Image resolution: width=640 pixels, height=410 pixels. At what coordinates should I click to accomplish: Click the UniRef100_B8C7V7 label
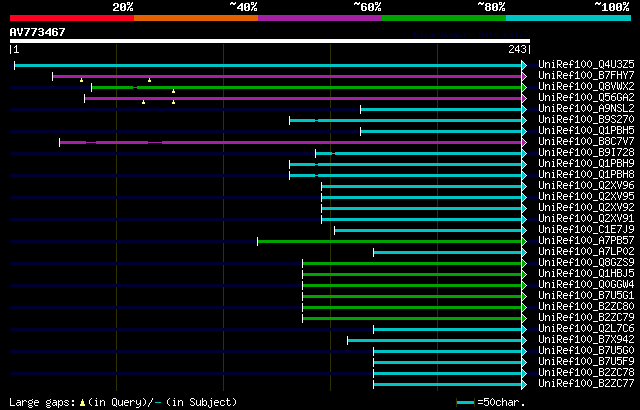tap(586, 142)
